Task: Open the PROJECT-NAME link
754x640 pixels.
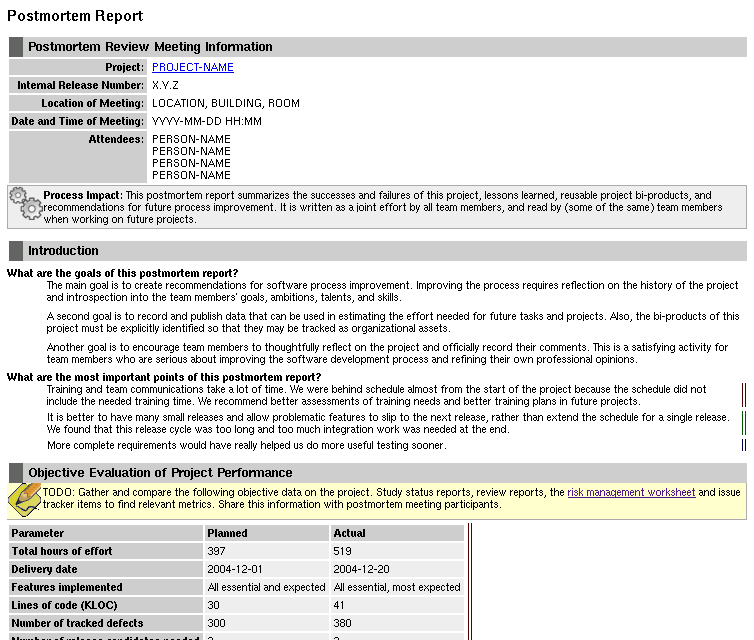Action: [193, 67]
